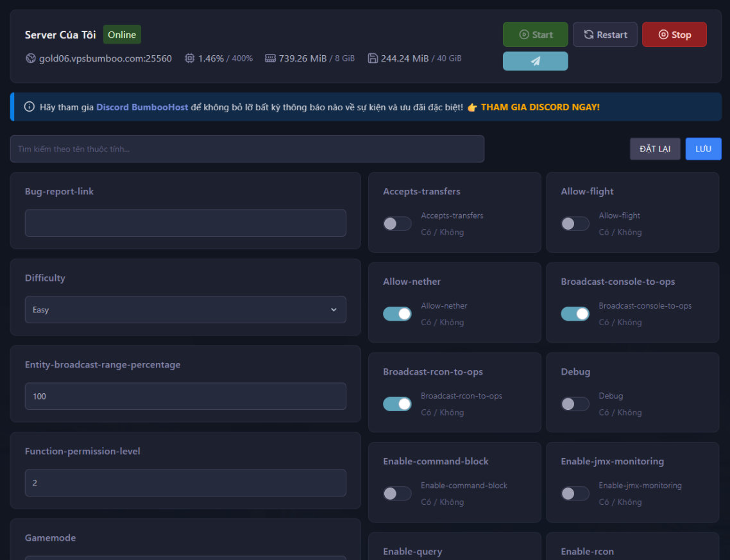Click the paper plane send icon

coord(536,61)
